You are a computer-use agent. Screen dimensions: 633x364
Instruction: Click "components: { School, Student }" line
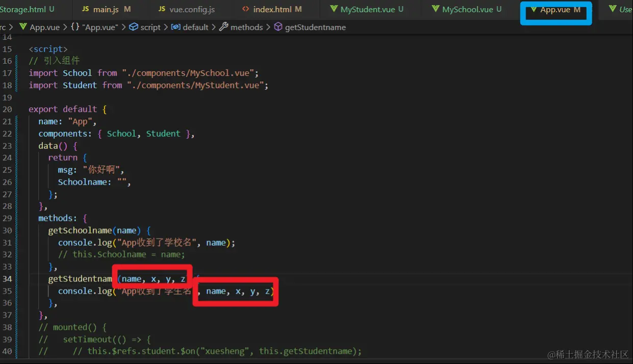(x=116, y=134)
